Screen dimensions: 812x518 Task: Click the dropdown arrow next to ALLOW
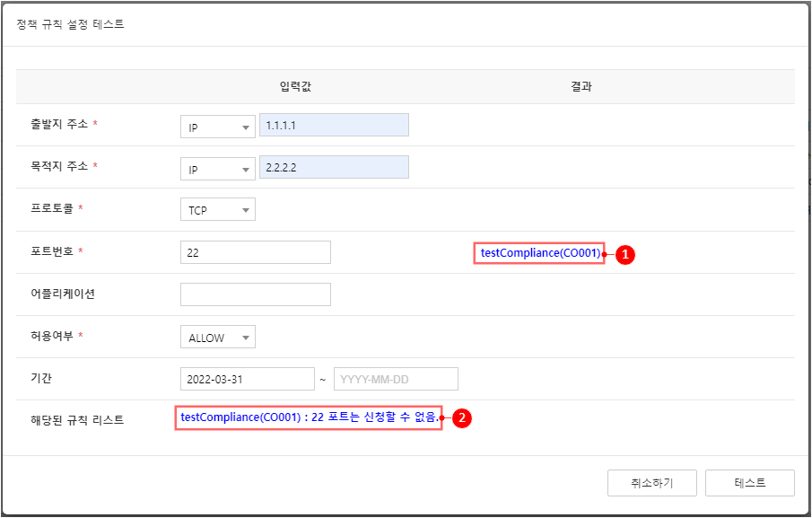click(x=246, y=338)
